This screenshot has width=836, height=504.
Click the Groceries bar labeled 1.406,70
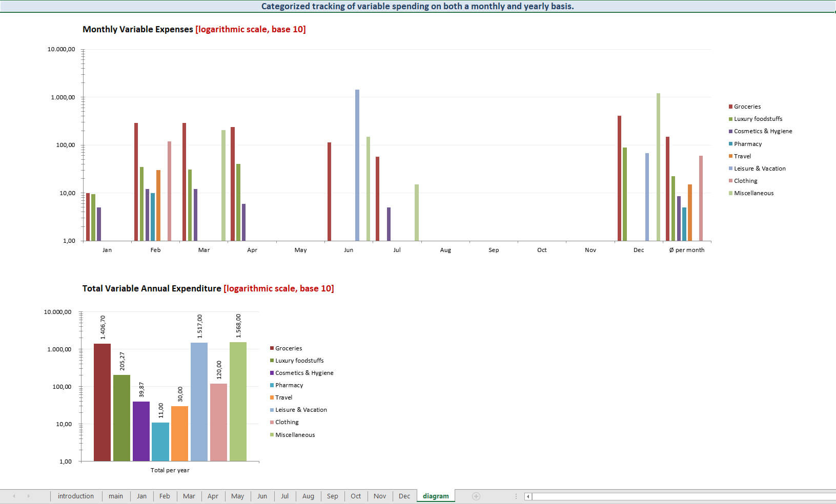coord(102,402)
